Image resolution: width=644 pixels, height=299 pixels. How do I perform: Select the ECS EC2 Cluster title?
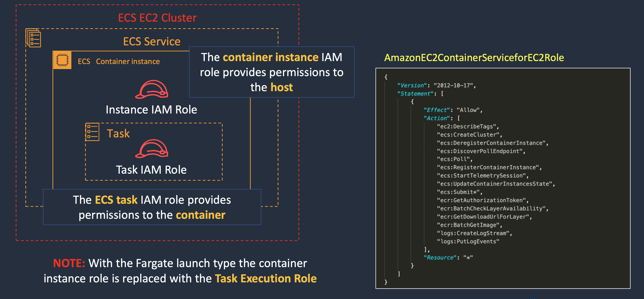tap(157, 18)
